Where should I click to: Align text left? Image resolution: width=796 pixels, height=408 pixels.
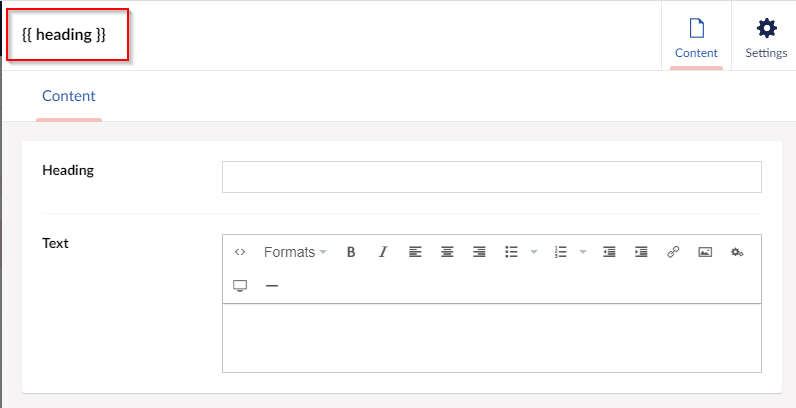point(415,252)
